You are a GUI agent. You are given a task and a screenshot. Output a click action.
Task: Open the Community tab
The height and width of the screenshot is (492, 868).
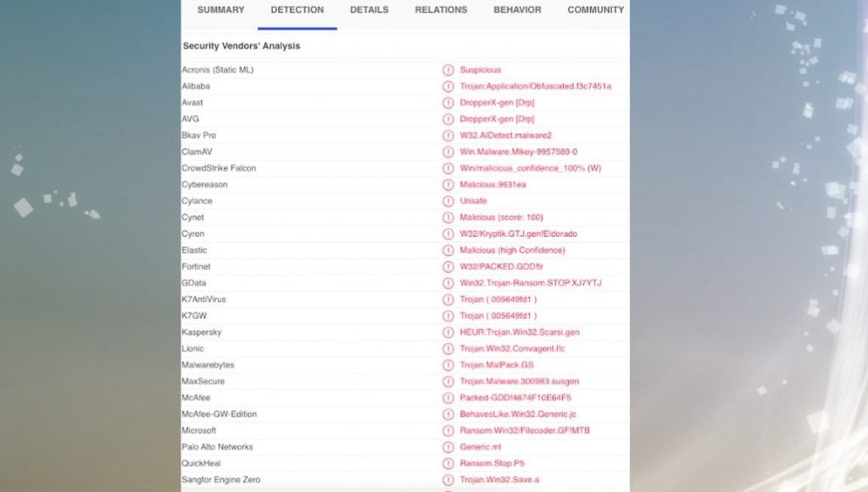click(595, 10)
